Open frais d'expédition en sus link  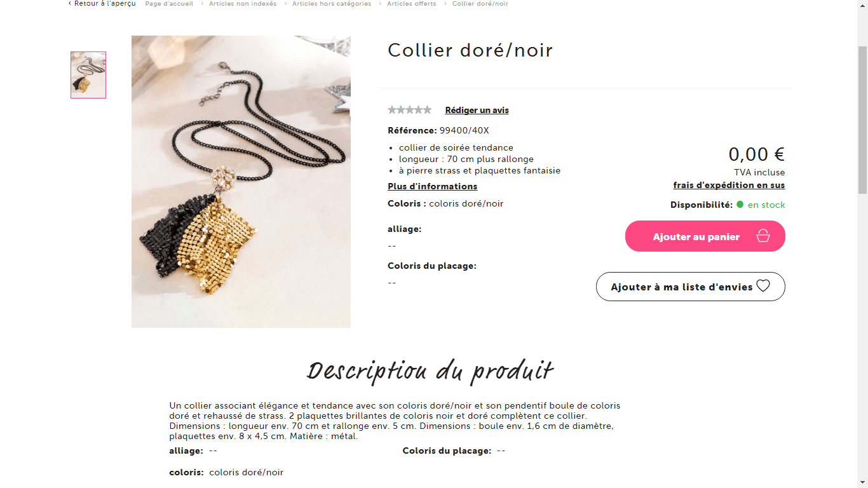(729, 185)
